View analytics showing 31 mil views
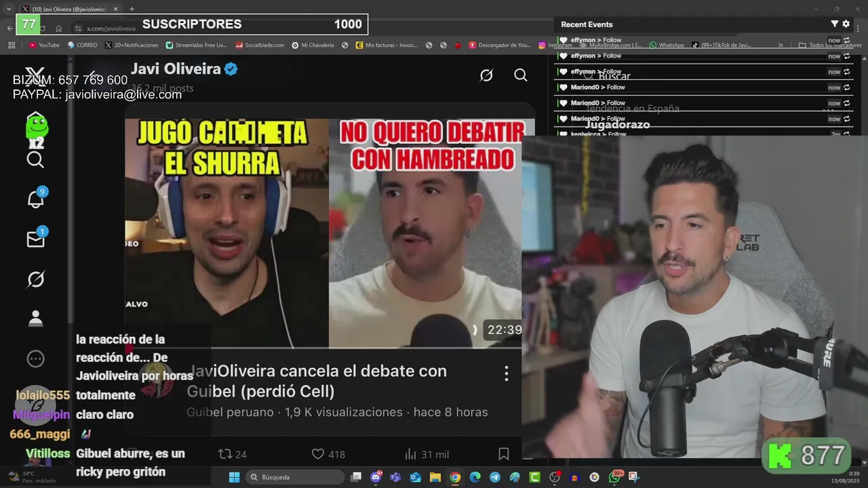868x488 pixels. click(x=427, y=454)
